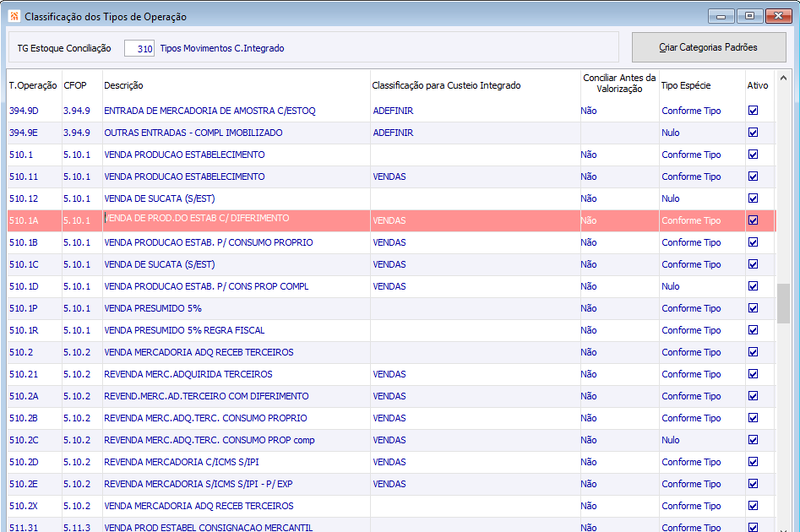Click Não value in row 510.2X
800x532 pixels.
click(588, 505)
